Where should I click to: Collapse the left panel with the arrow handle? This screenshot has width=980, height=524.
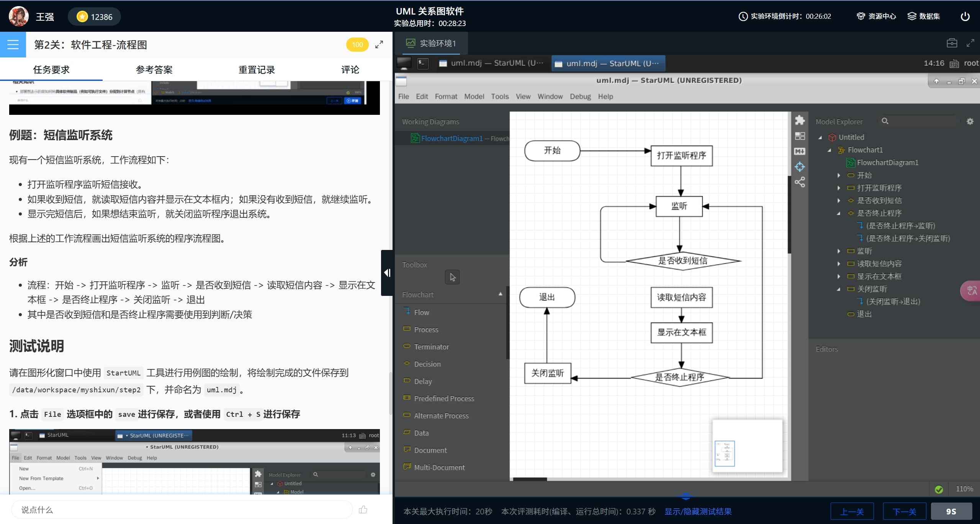tap(387, 273)
